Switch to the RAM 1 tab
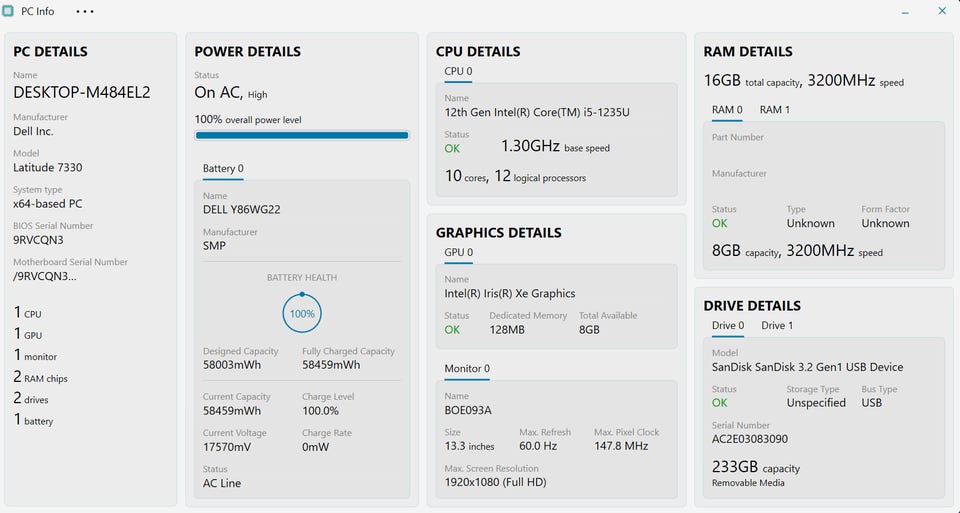 click(774, 110)
